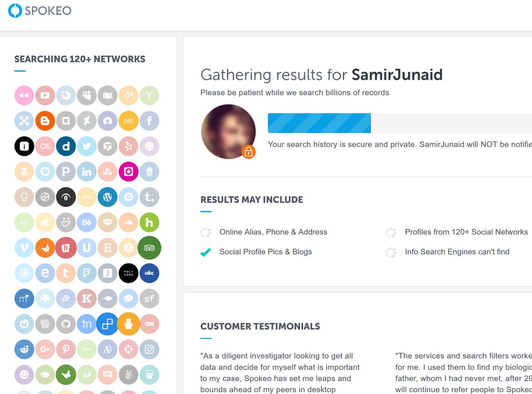This screenshot has width=532, height=394.
Task: Click Profiles from 120+ Social Networks item
Action: tap(457, 232)
